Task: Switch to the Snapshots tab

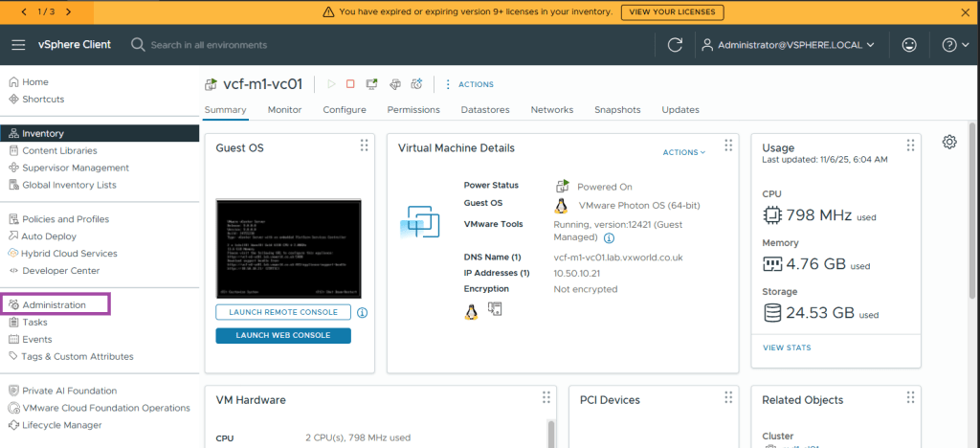Action: [617, 110]
